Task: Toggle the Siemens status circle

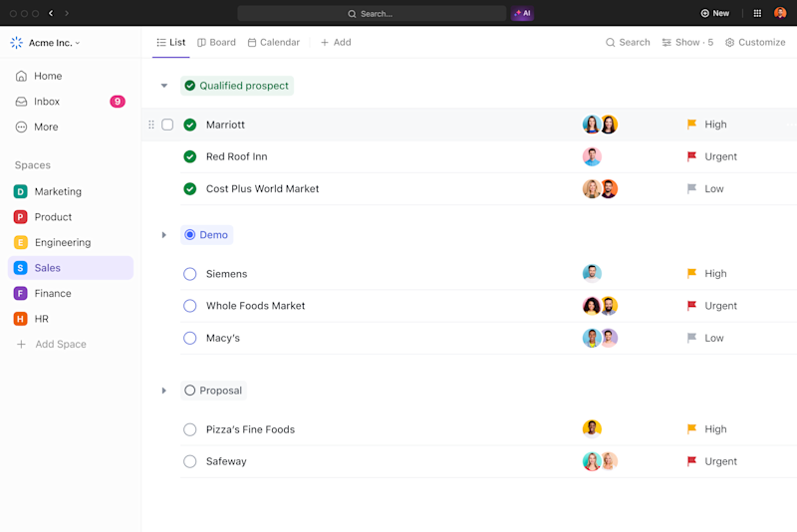Action: (190, 274)
